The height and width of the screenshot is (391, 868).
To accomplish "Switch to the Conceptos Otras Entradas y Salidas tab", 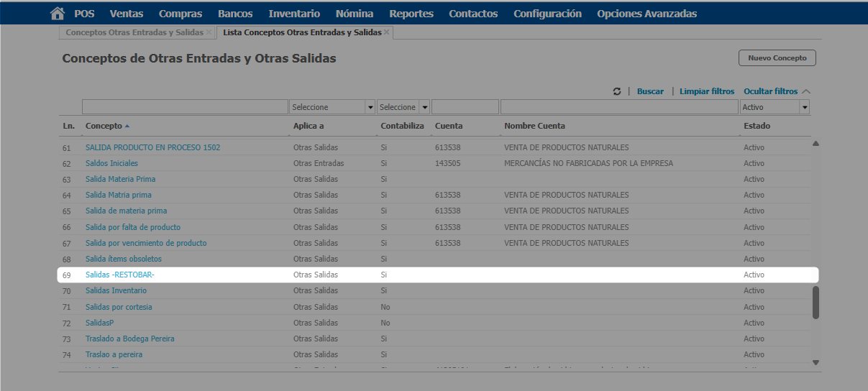I will (x=134, y=32).
